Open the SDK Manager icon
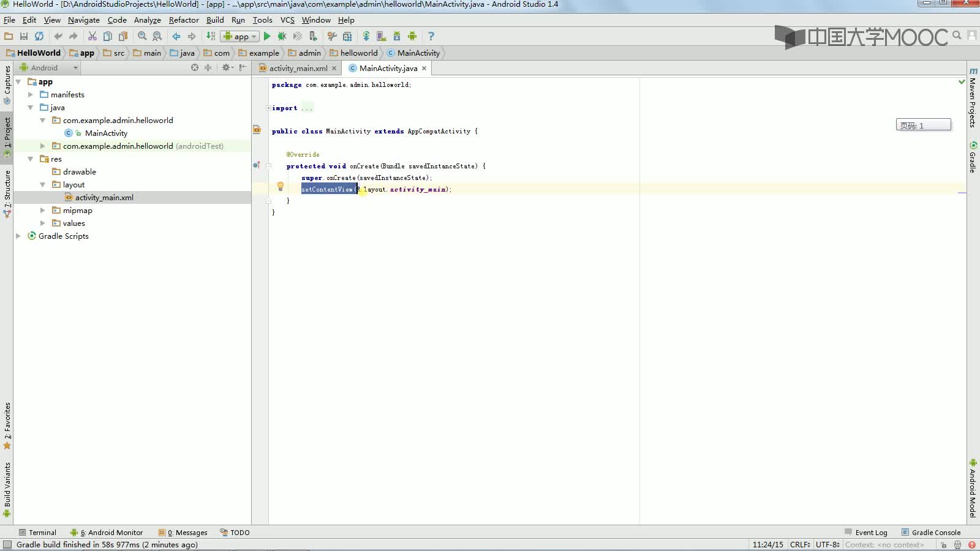This screenshot has height=551, width=980. point(397,36)
